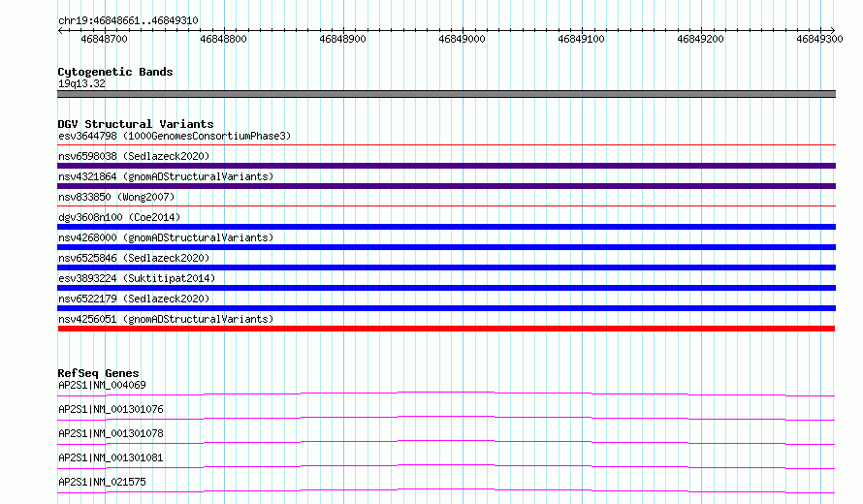
Task: Click the blue bar for nsv6525846
Action: 446,268
